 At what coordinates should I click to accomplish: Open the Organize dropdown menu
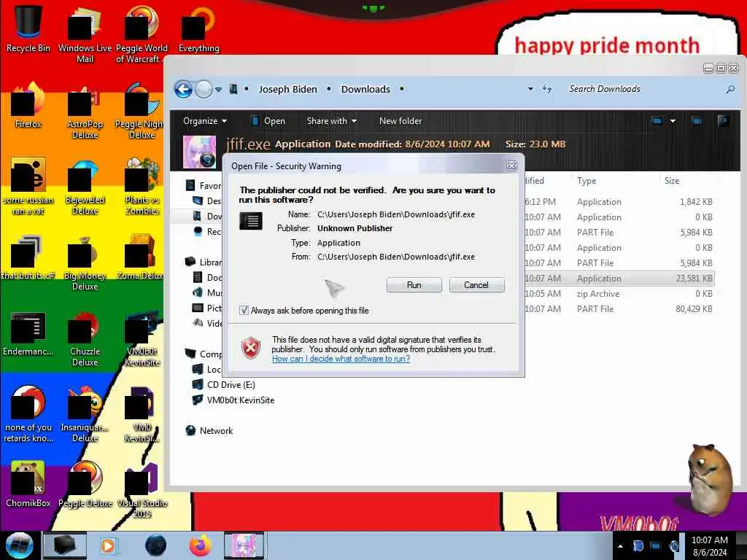pyautogui.click(x=205, y=121)
